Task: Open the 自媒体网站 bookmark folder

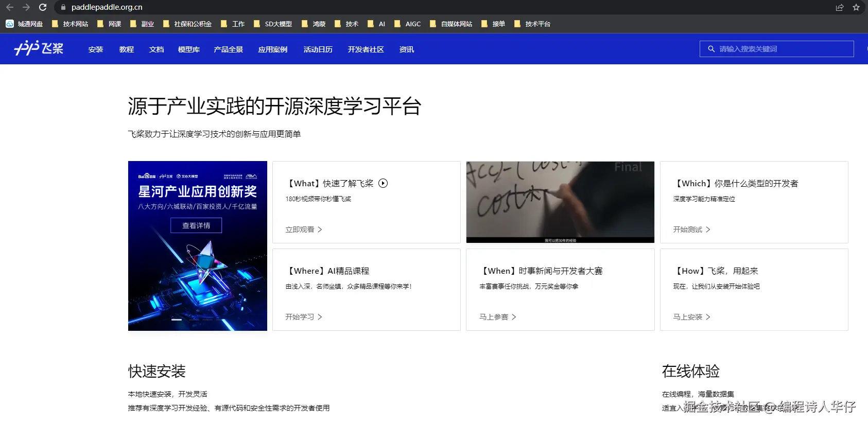Action: (x=451, y=24)
